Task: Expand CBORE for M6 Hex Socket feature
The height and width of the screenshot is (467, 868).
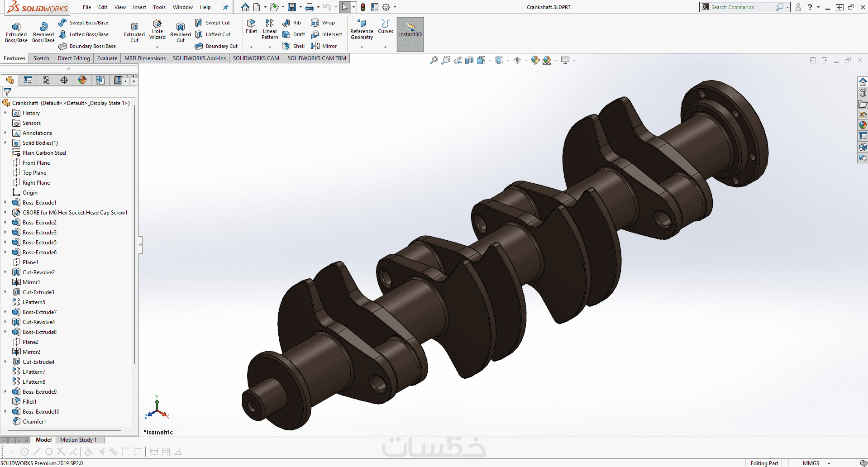Action: 5,213
